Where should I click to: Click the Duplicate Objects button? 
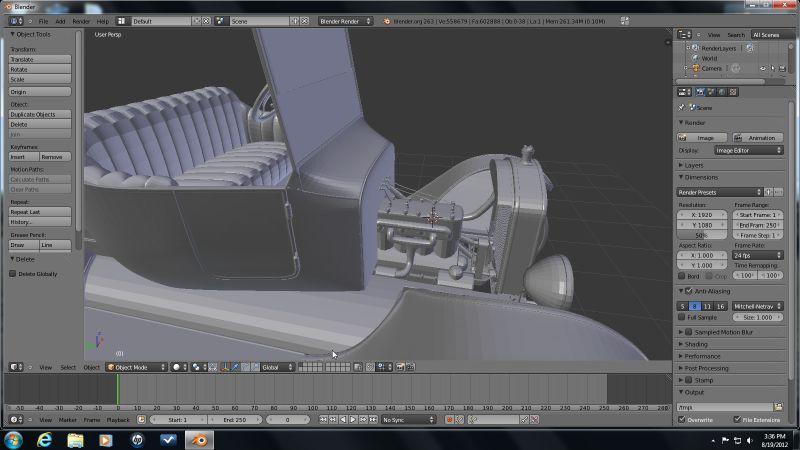[40, 114]
